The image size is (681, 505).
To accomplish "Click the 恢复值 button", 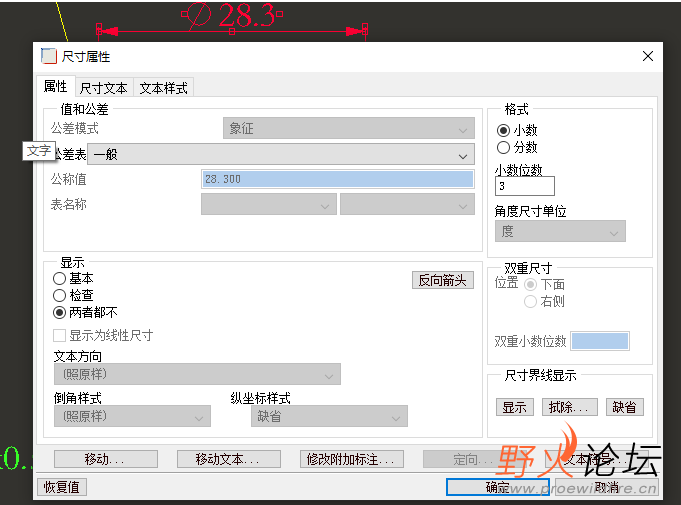I will (62, 487).
